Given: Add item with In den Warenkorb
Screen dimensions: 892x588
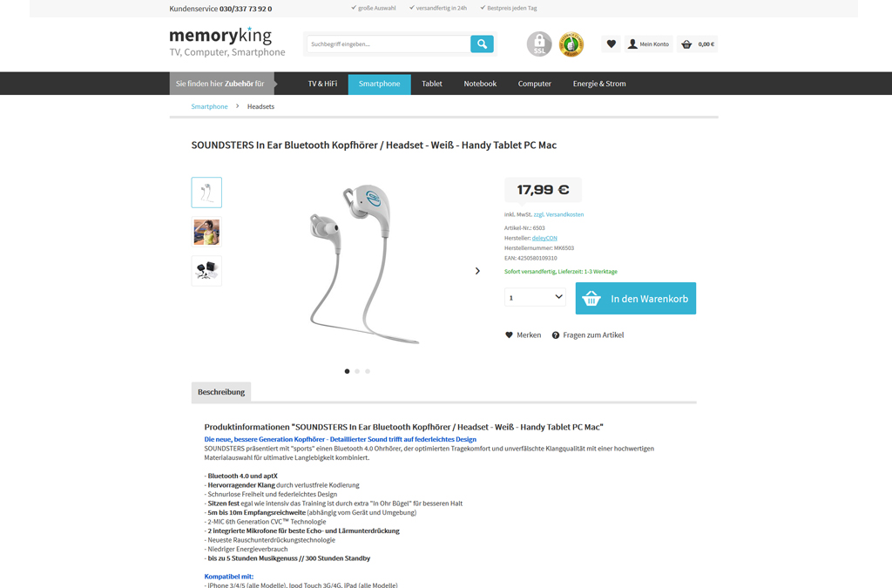Looking at the screenshot, I should click(x=635, y=299).
